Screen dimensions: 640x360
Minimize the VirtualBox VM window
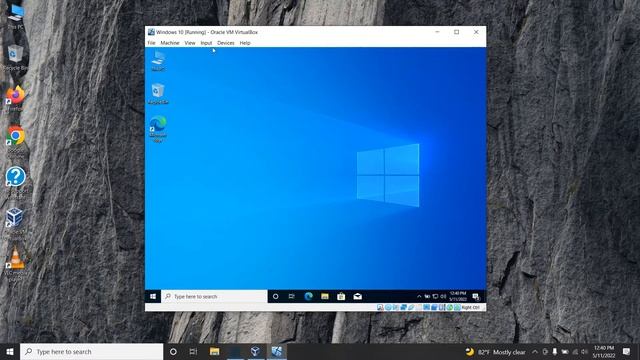click(x=437, y=32)
